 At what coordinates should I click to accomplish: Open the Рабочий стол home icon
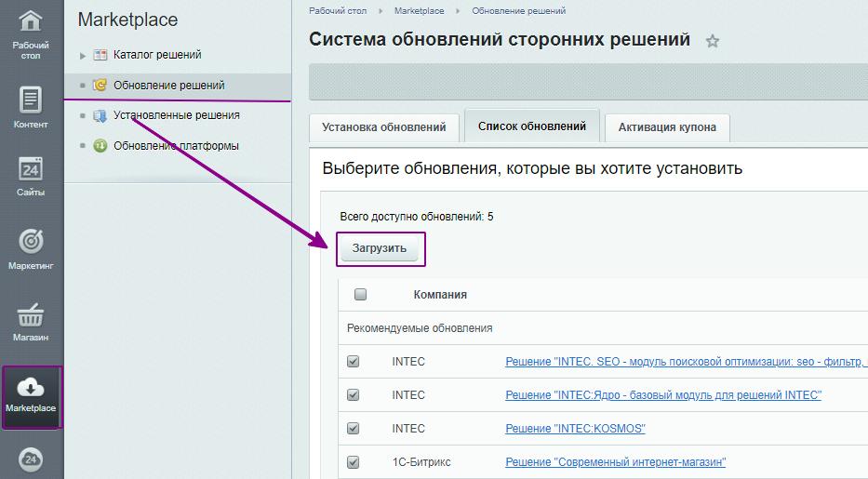coord(31,20)
